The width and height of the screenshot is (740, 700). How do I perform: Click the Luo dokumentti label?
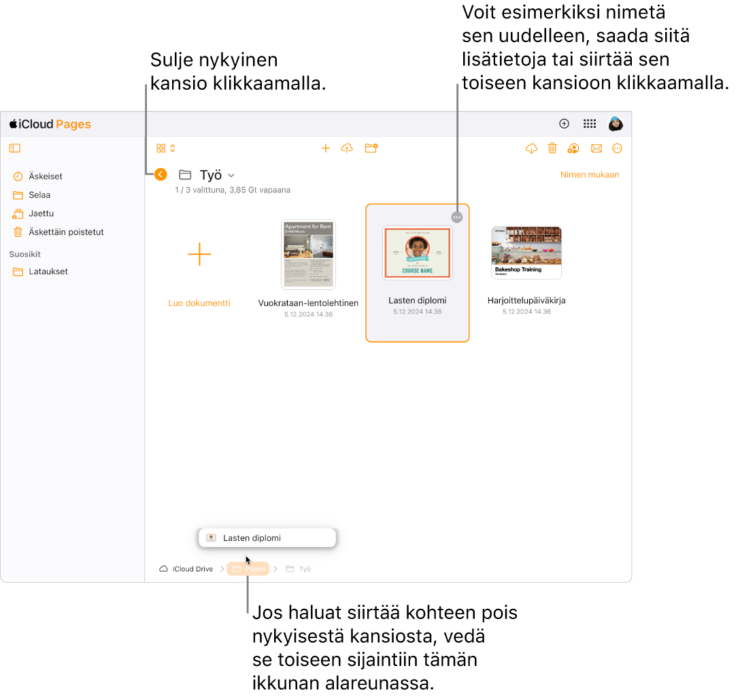coord(199,303)
